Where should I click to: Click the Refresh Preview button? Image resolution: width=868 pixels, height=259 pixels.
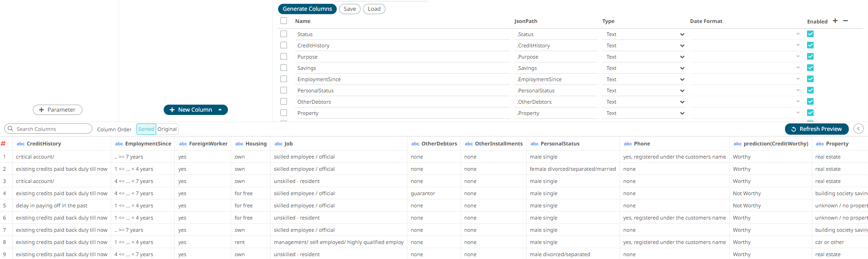coord(816,129)
